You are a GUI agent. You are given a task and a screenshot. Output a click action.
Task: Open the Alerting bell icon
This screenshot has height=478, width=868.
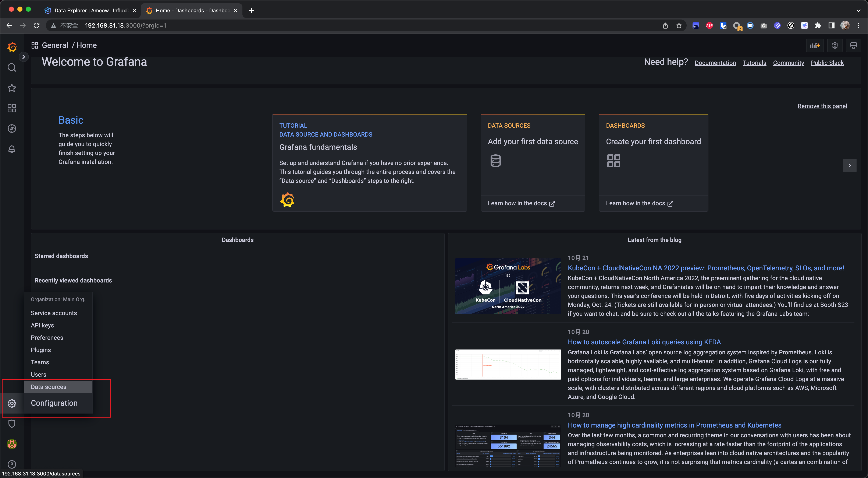pyautogui.click(x=12, y=149)
